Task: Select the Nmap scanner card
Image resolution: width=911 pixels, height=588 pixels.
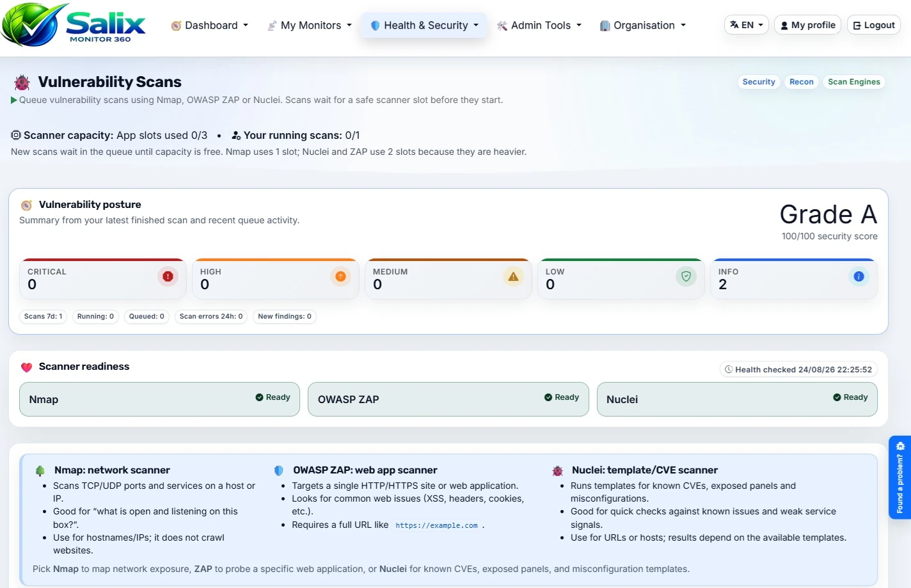Action: click(159, 399)
